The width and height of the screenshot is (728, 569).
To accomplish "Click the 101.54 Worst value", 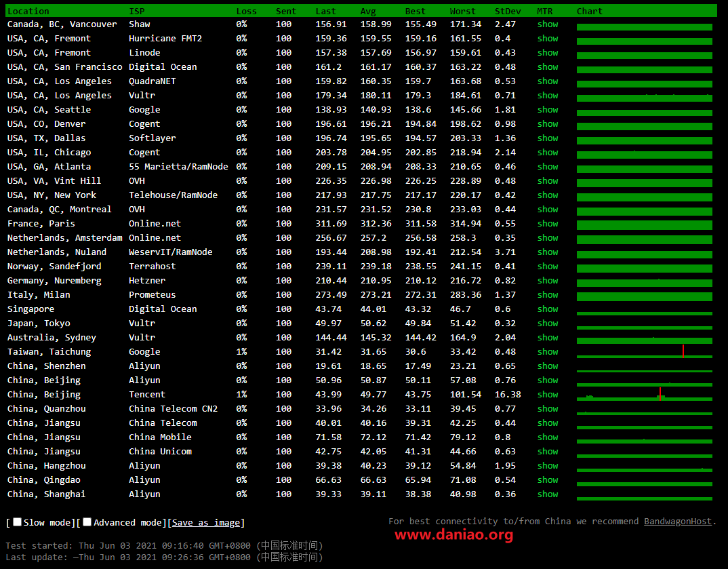I will (465, 394).
